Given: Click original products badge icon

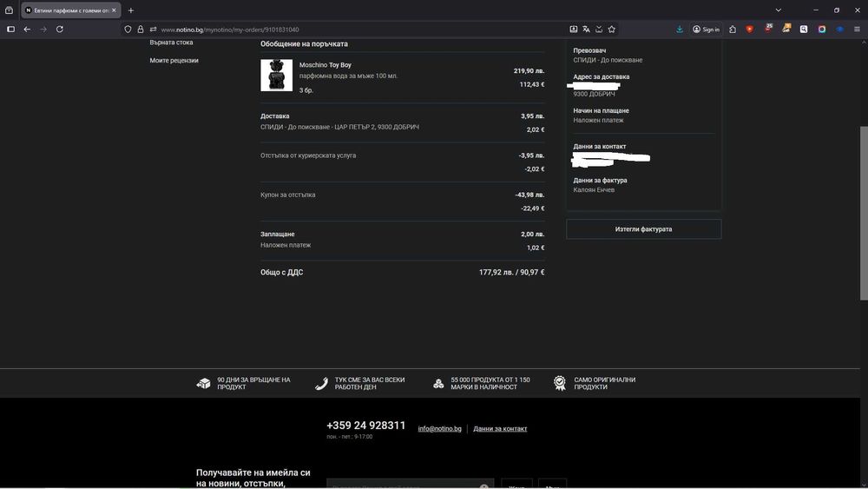Looking at the screenshot, I should [560, 383].
